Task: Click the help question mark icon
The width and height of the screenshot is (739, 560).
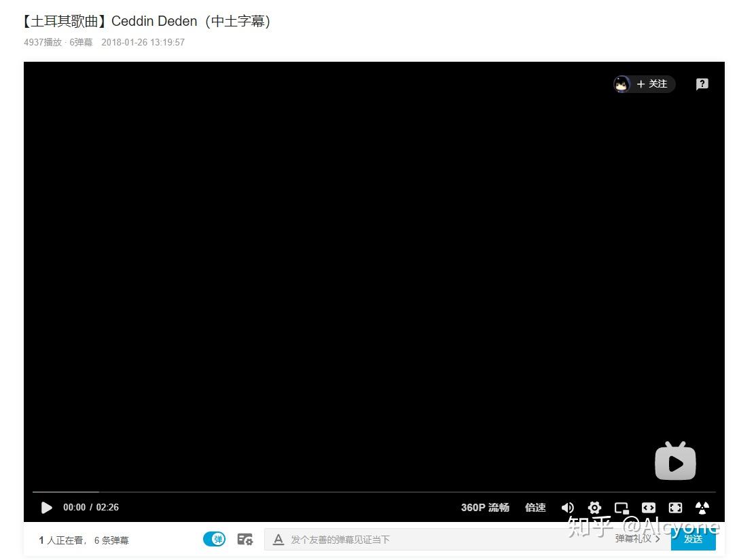Action: [702, 83]
